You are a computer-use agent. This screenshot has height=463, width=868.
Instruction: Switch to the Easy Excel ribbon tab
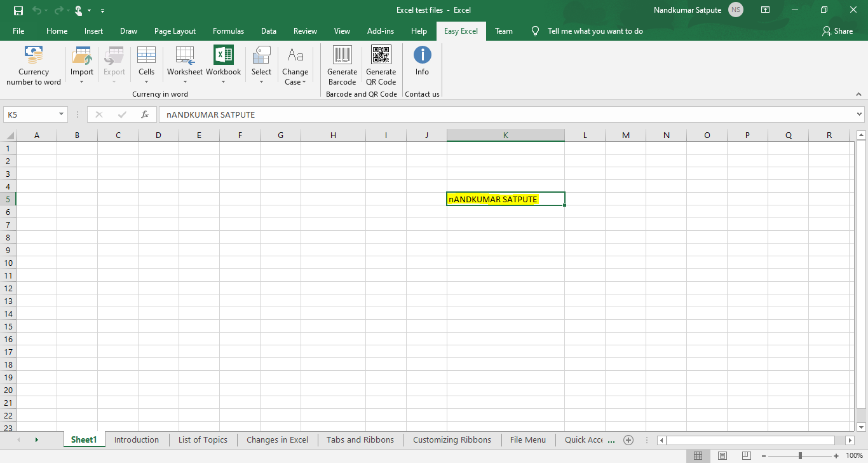tap(461, 31)
